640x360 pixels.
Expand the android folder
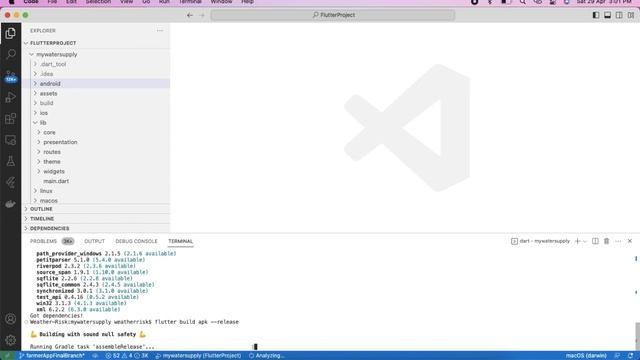[x=96, y=84]
